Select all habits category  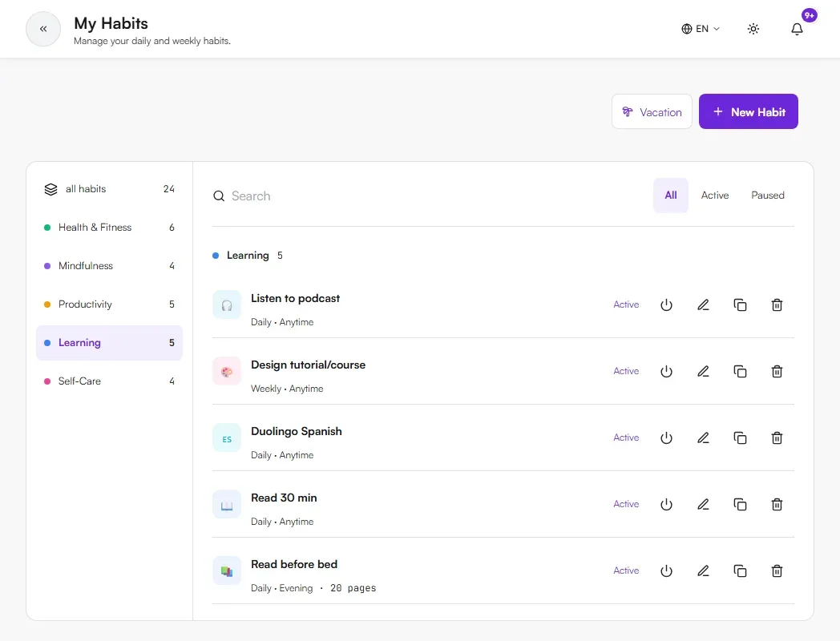(x=109, y=189)
